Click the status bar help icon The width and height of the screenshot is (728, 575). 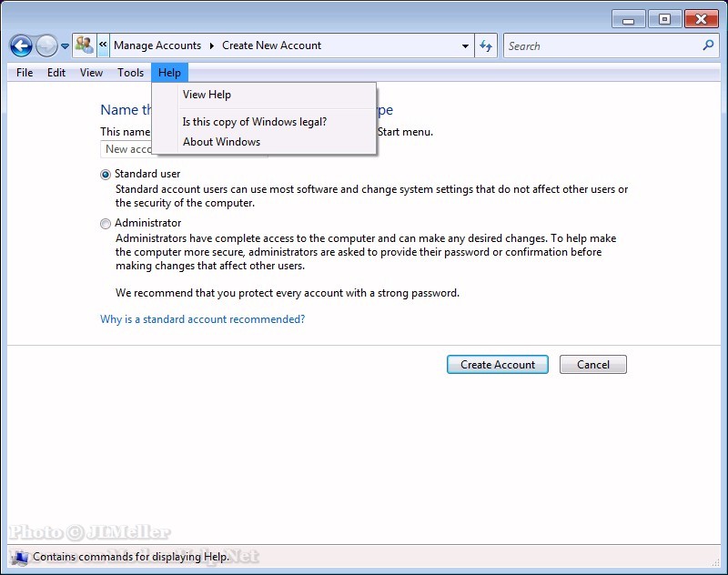(x=19, y=557)
